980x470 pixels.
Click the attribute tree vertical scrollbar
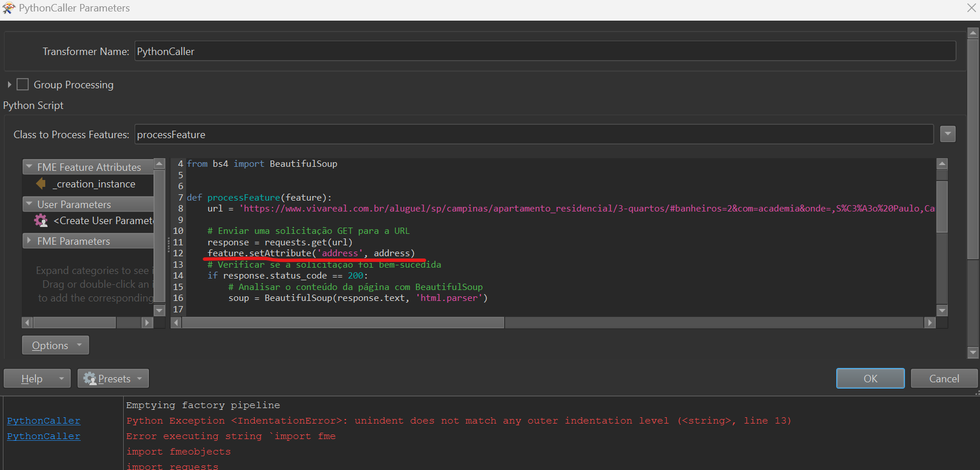[160, 237]
